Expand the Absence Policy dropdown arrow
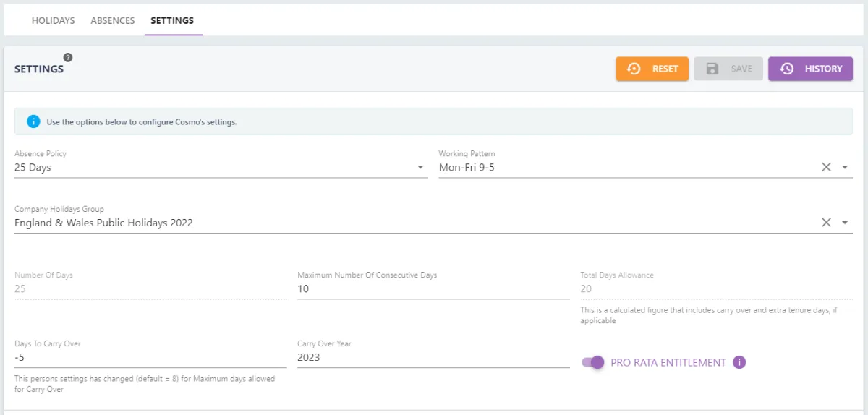The width and height of the screenshot is (868, 415). click(420, 167)
